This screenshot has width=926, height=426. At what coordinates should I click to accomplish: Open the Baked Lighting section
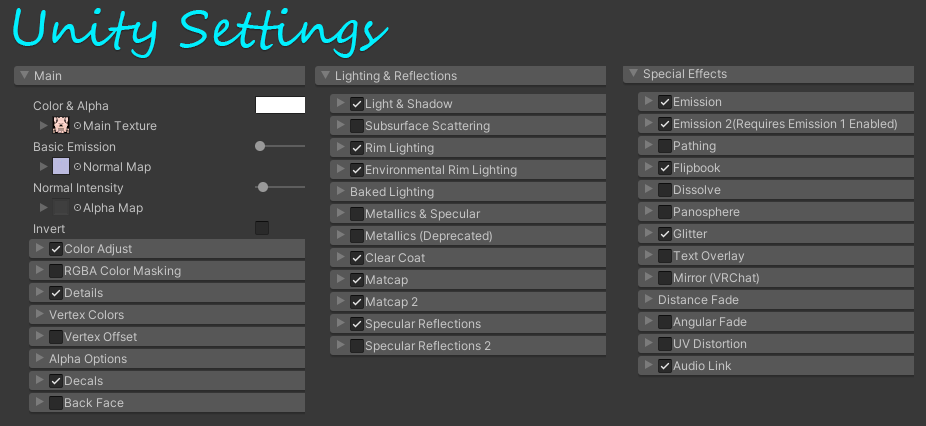[392, 192]
